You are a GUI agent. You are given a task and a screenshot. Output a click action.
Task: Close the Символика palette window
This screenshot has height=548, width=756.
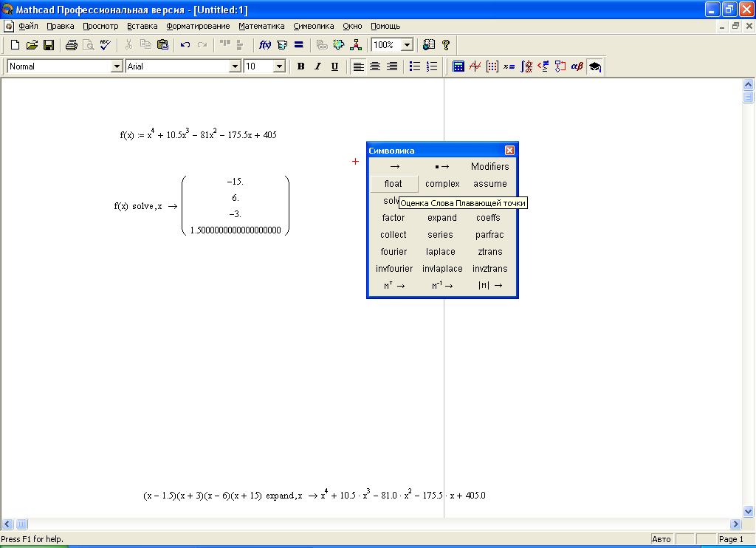[x=509, y=151]
